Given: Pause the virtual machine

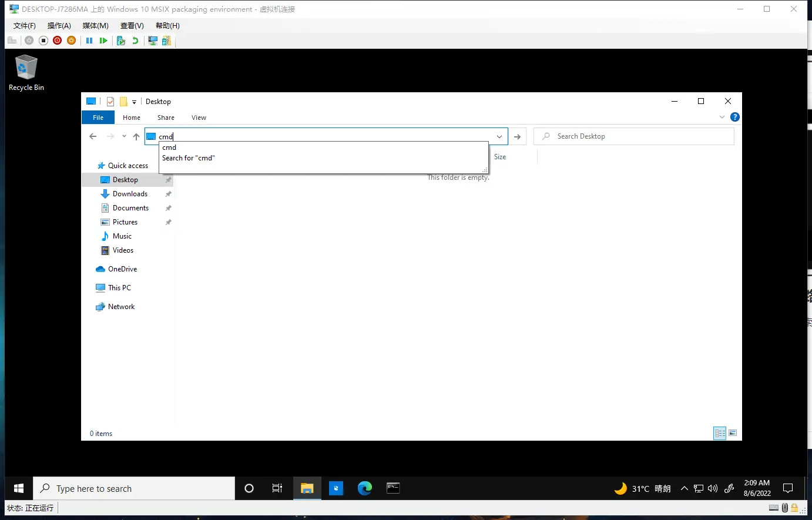Looking at the screenshot, I should [x=89, y=41].
